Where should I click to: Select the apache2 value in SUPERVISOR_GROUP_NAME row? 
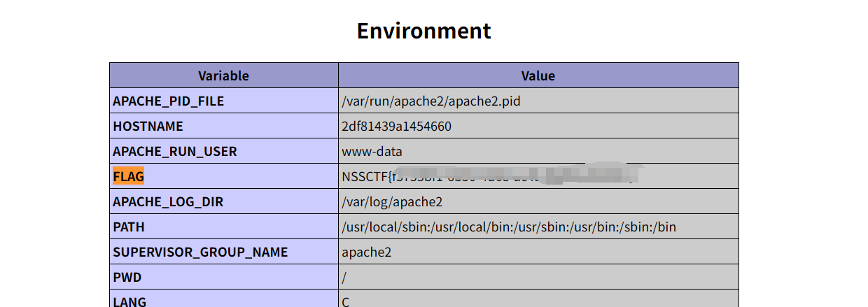pyautogui.click(x=366, y=252)
